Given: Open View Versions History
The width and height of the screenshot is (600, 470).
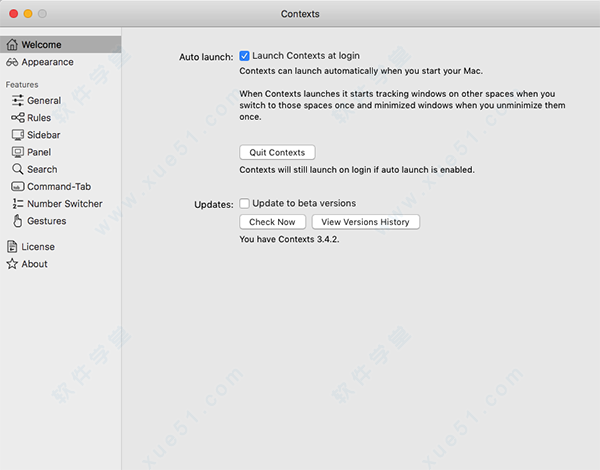Looking at the screenshot, I should (x=366, y=222).
